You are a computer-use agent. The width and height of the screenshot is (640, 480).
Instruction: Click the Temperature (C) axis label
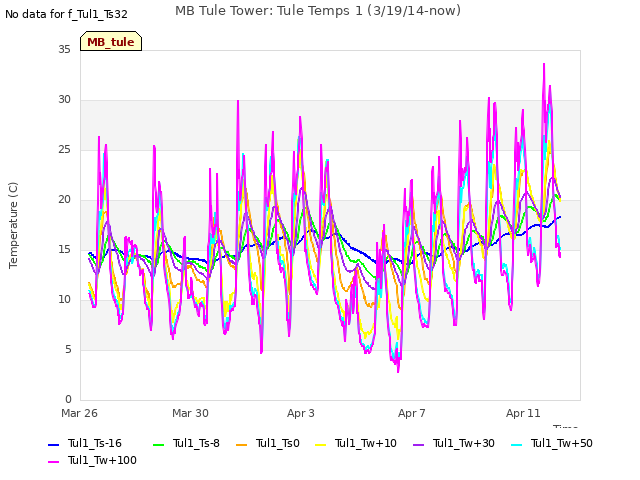coord(13,225)
